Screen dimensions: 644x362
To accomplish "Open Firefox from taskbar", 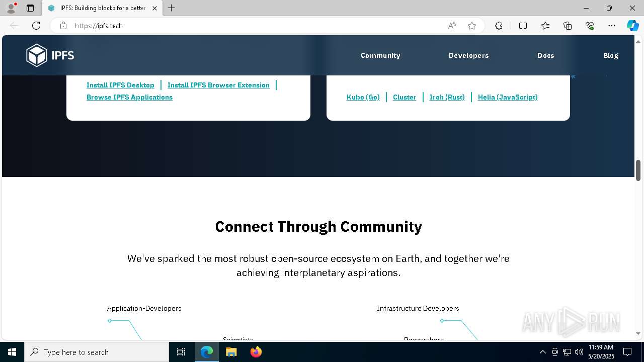I will [x=256, y=352].
